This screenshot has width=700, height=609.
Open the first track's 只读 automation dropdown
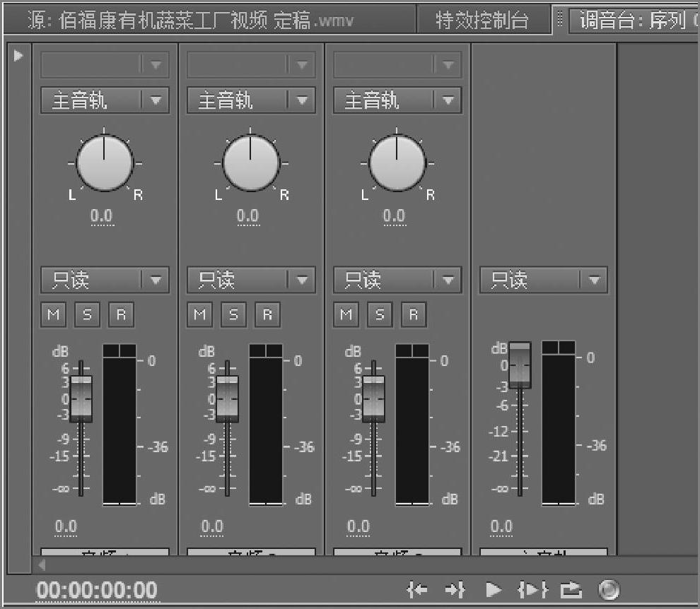105,280
